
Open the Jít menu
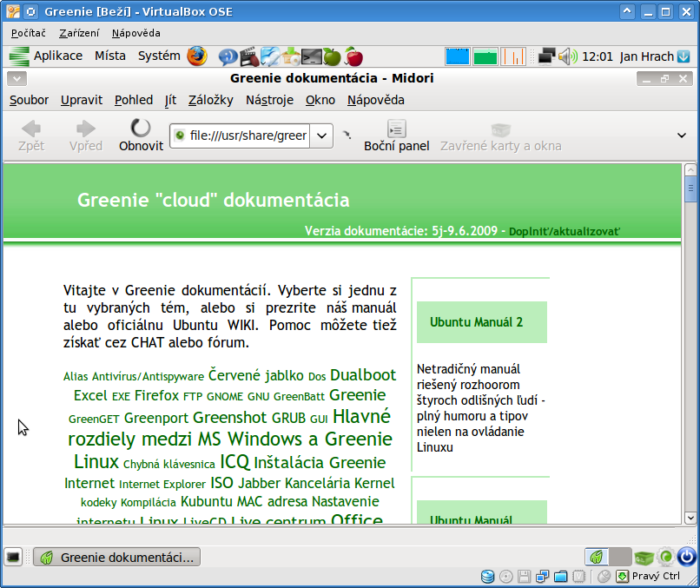(170, 100)
